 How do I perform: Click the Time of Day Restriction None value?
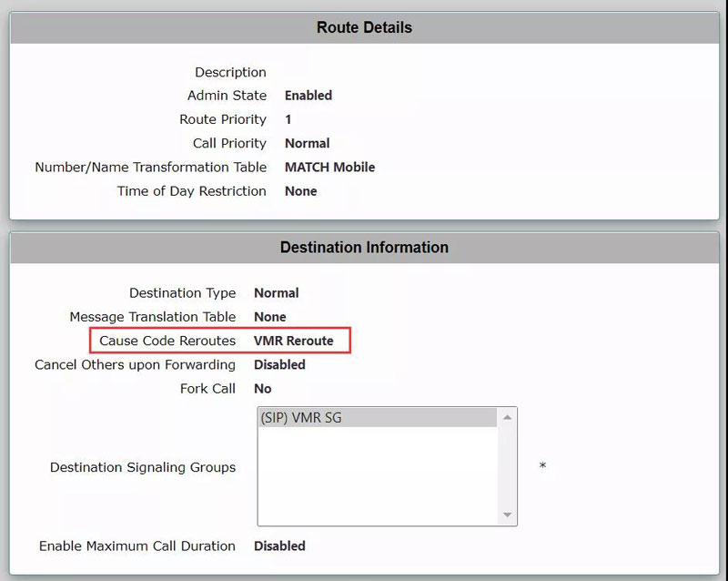click(x=300, y=191)
